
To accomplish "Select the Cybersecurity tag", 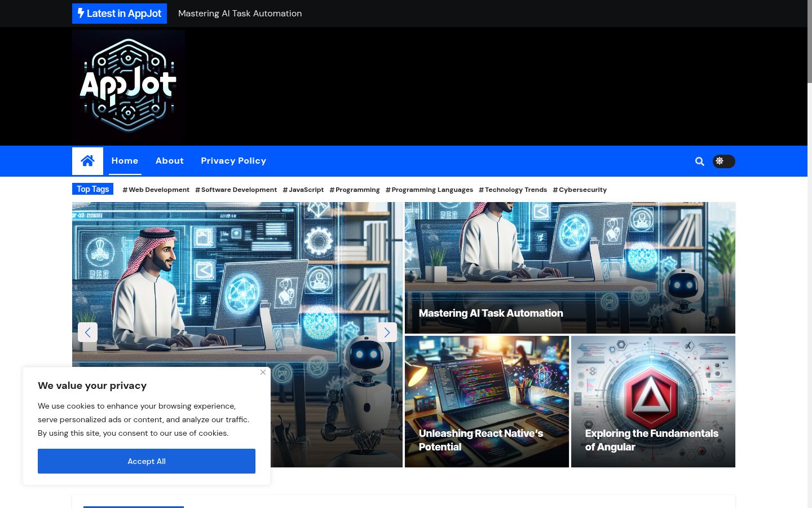I will tap(580, 190).
